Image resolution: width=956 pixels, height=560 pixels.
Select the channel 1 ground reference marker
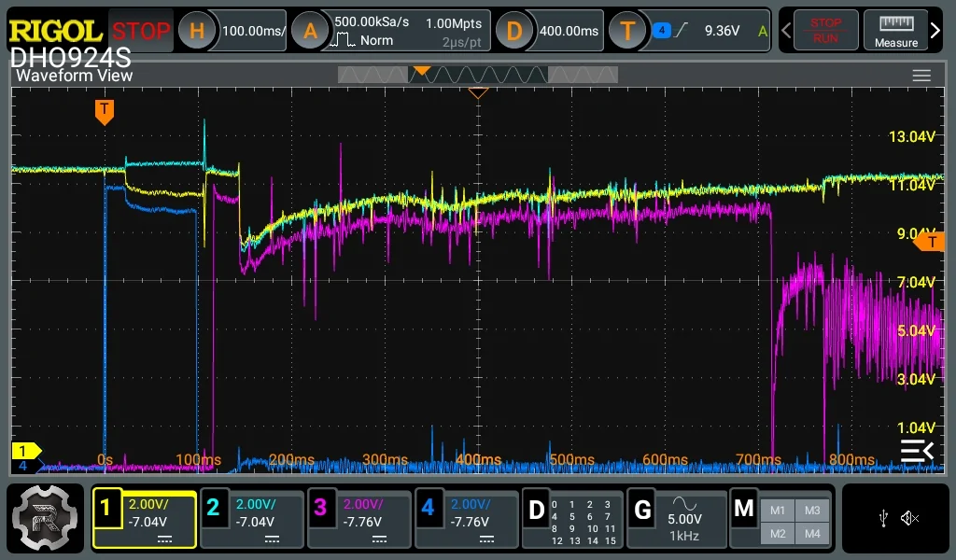click(x=25, y=451)
